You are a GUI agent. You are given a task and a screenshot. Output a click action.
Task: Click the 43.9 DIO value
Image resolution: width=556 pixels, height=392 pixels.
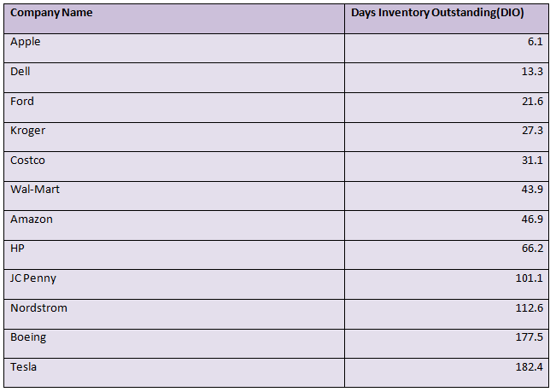[532, 190]
